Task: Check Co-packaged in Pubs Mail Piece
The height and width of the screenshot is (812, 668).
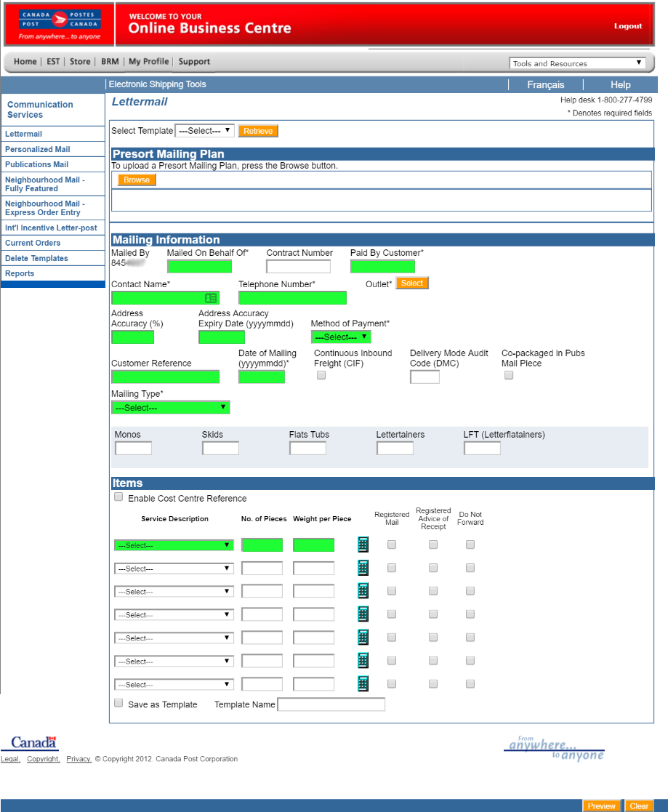Action: [x=509, y=375]
